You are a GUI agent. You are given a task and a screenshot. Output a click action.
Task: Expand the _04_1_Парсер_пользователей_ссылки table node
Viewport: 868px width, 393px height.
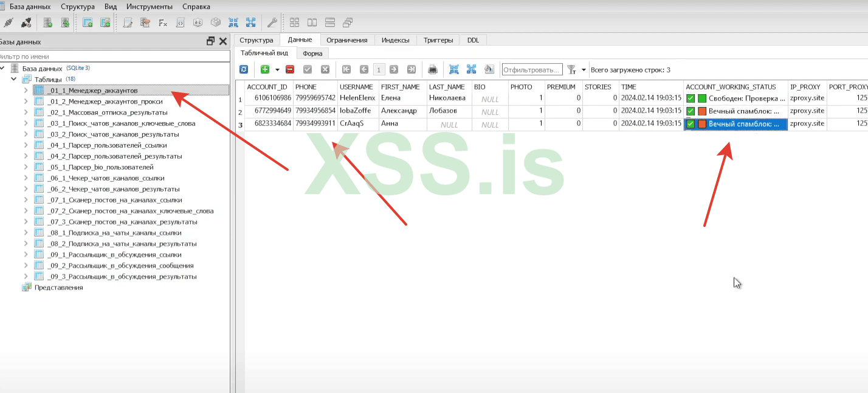(26, 145)
